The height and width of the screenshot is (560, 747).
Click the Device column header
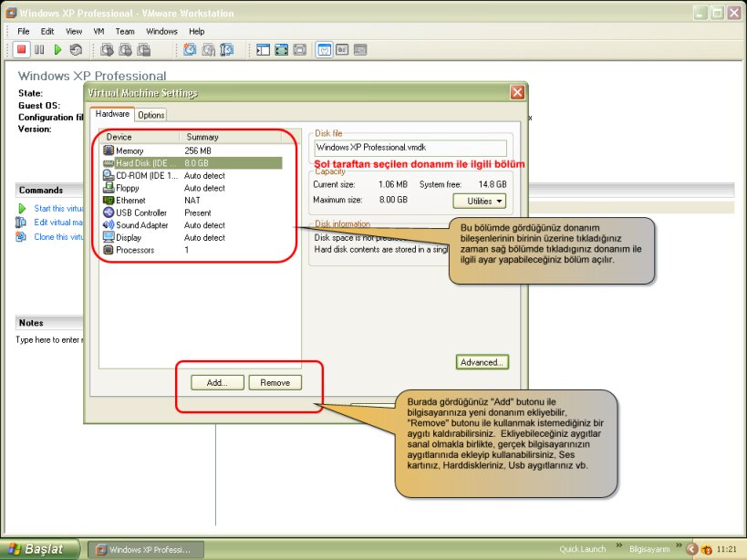pos(140,137)
